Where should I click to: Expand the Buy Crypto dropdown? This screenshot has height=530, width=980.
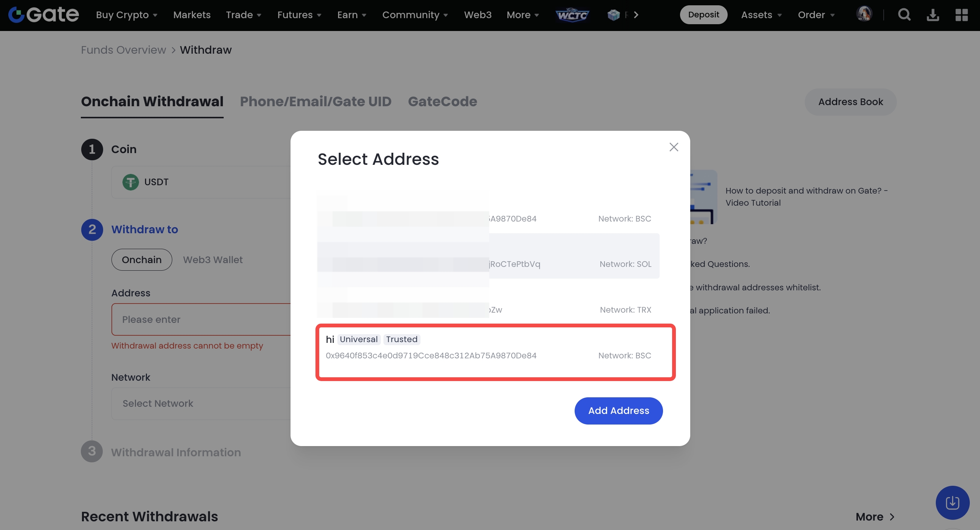pos(126,15)
